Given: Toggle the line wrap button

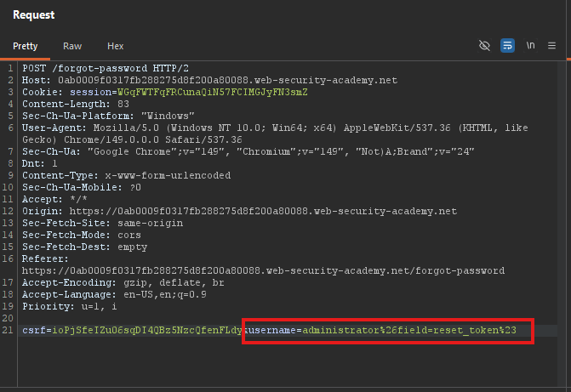Looking at the screenshot, I should (x=507, y=46).
